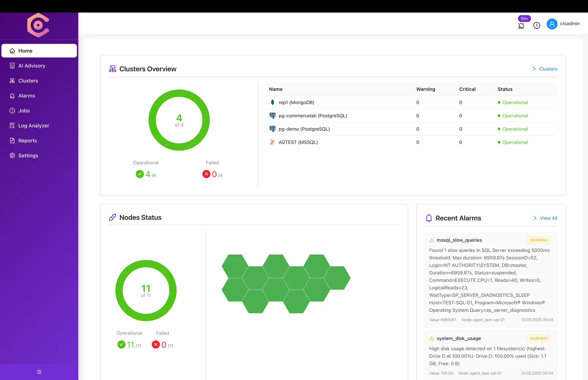Click the PostgreSQL elephant icon for pg-demo
Image resolution: width=588 pixels, height=380 pixels.
click(x=272, y=129)
